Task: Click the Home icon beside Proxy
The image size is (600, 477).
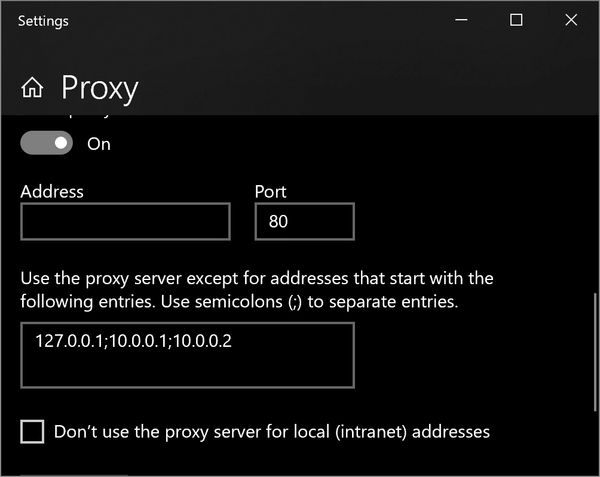Action: coord(31,88)
